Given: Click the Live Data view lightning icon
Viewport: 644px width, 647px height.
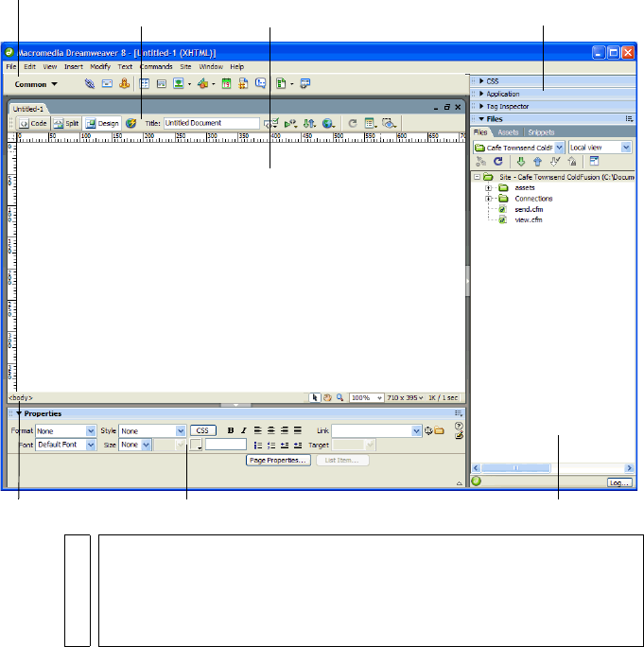Looking at the screenshot, I should tap(131, 123).
